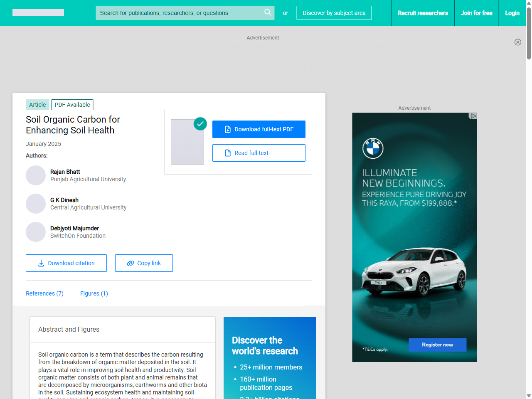Click Join for free
Screen dimensions: 532x399
(476, 13)
